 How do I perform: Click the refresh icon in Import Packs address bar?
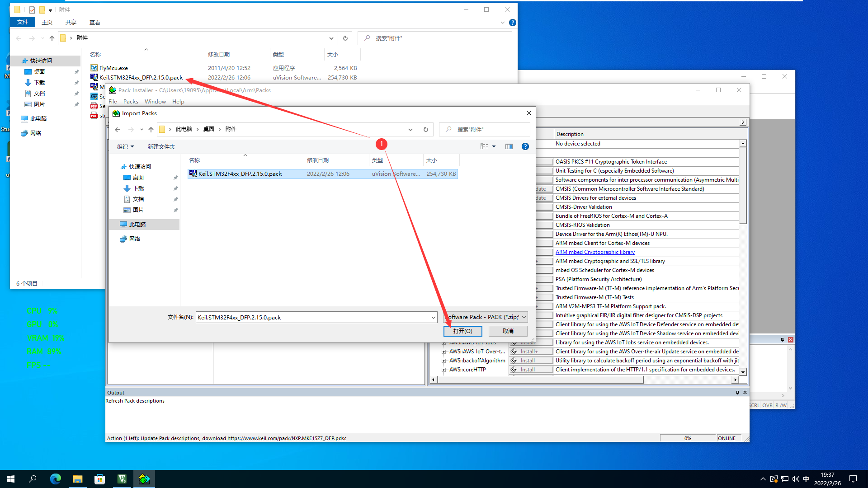click(x=425, y=129)
